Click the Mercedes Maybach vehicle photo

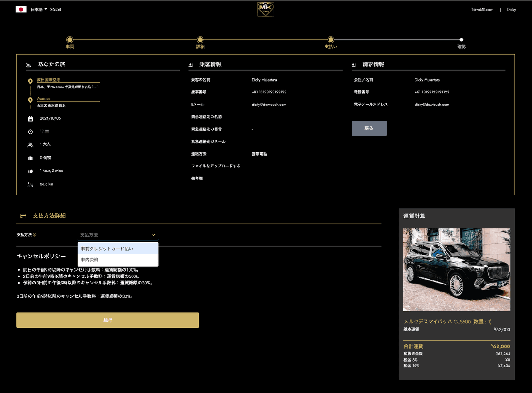tap(457, 269)
